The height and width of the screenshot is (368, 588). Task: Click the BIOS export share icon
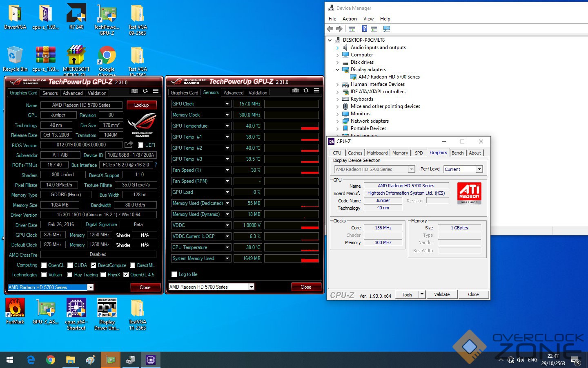pyautogui.click(x=129, y=145)
